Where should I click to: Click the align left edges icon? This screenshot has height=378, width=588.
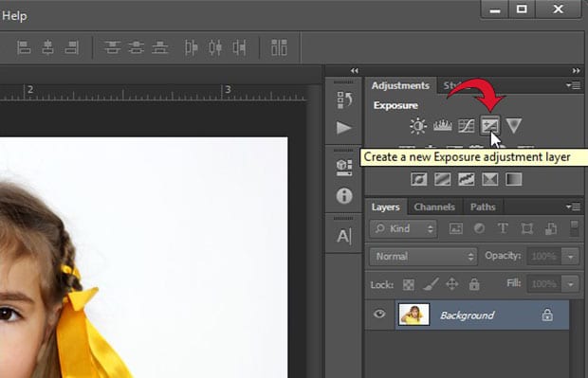(x=24, y=48)
